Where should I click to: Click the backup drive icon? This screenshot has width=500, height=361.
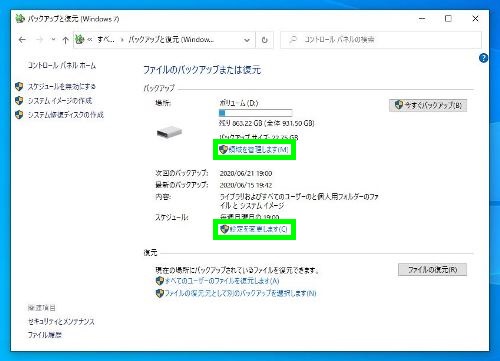(169, 132)
